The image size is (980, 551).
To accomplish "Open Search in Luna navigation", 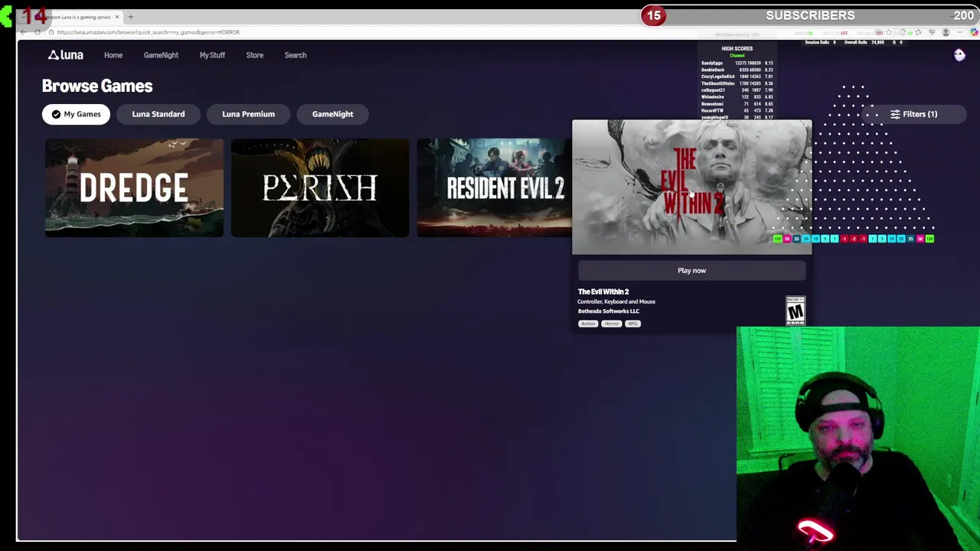I will tap(296, 55).
